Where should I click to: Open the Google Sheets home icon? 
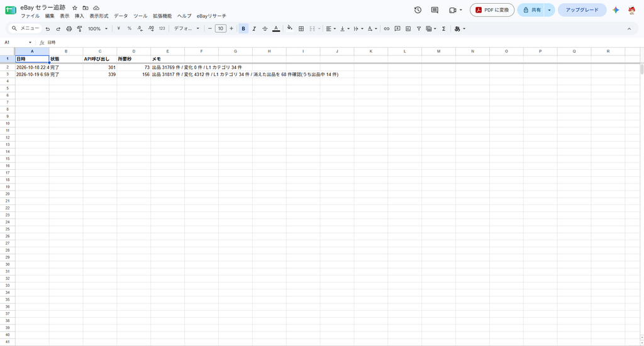[x=11, y=10]
